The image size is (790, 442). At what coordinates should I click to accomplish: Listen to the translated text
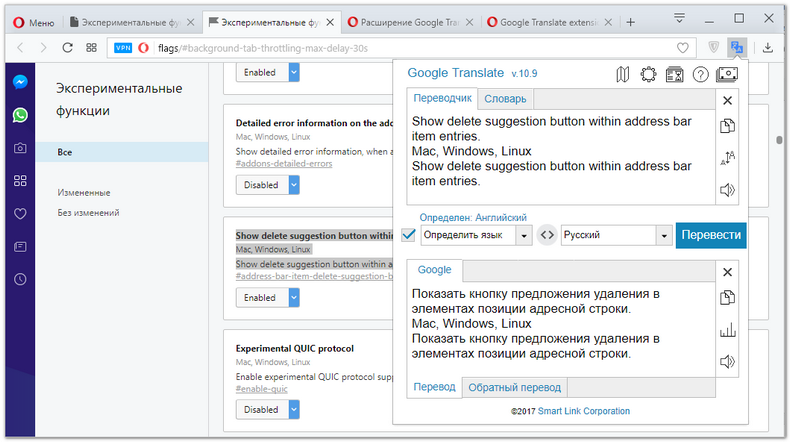(728, 361)
